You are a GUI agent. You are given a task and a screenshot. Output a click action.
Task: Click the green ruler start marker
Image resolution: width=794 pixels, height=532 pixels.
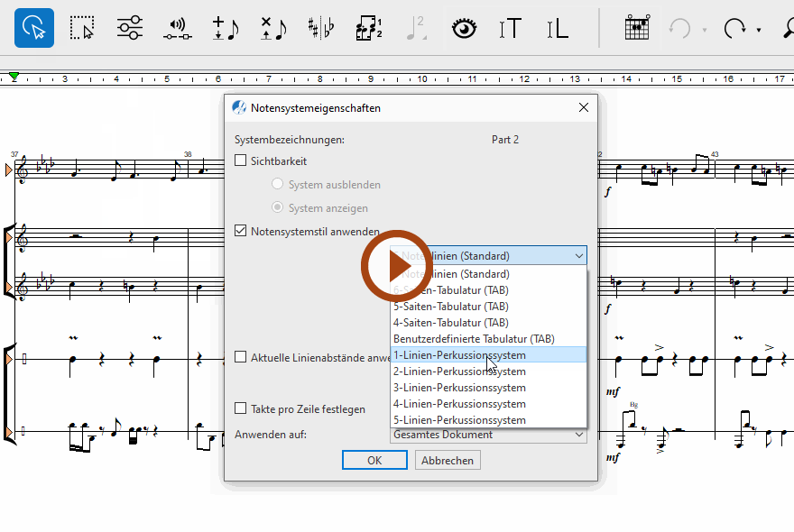click(14, 77)
